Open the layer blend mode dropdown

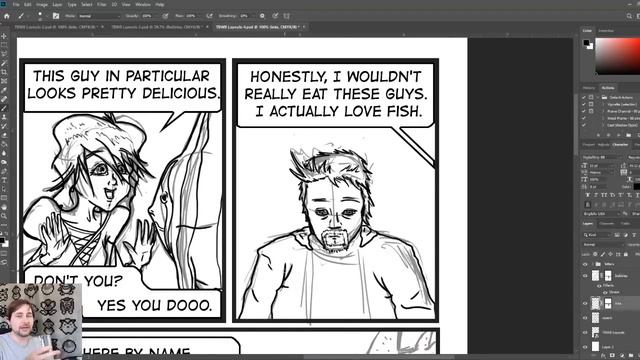[603, 244]
